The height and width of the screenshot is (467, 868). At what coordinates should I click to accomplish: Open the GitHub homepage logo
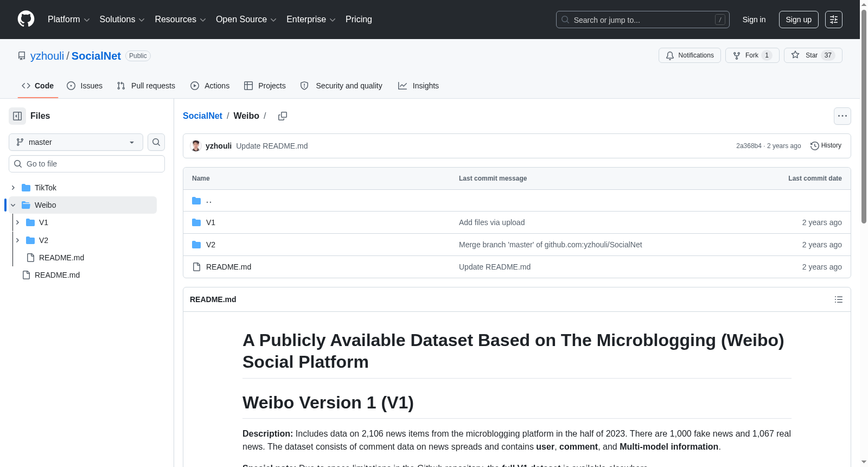(x=26, y=20)
